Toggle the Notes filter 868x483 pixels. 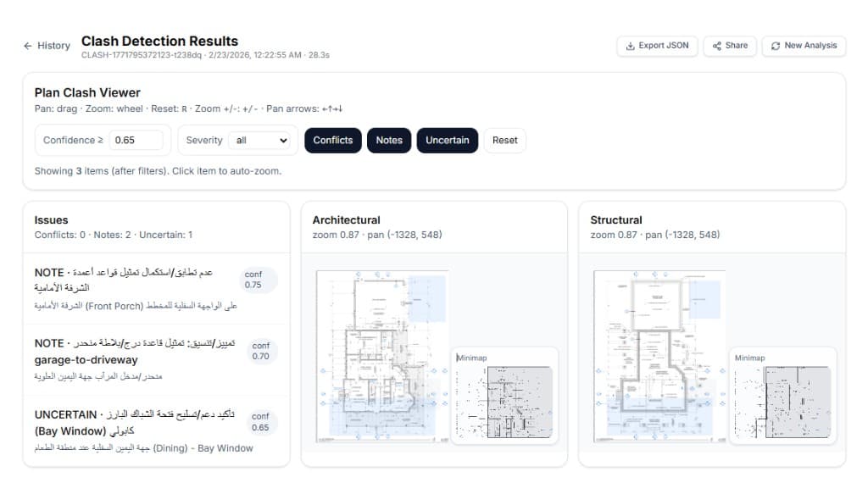click(389, 141)
